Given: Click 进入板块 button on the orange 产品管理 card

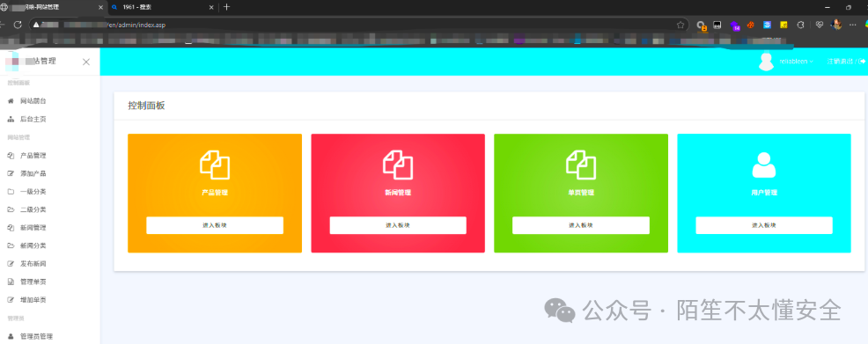Looking at the screenshot, I should tap(215, 225).
